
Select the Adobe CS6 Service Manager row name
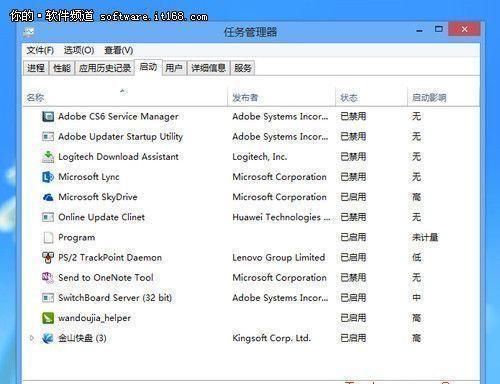coord(118,117)
